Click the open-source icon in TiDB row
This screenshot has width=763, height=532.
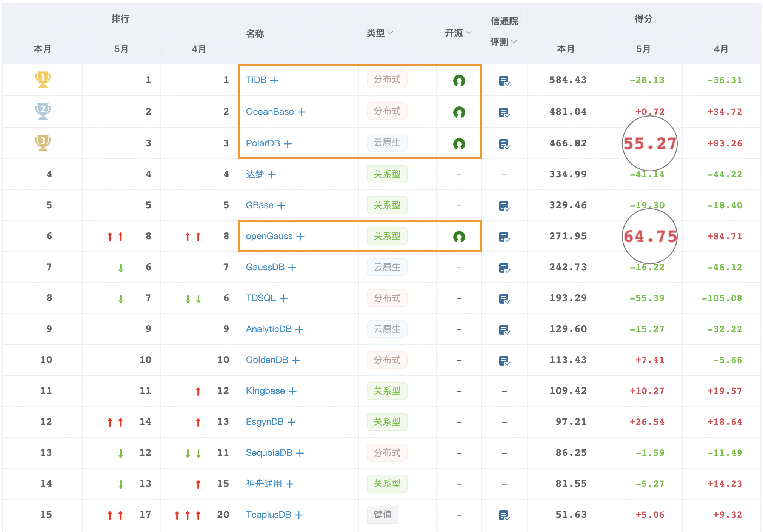(x=459, y=80)
